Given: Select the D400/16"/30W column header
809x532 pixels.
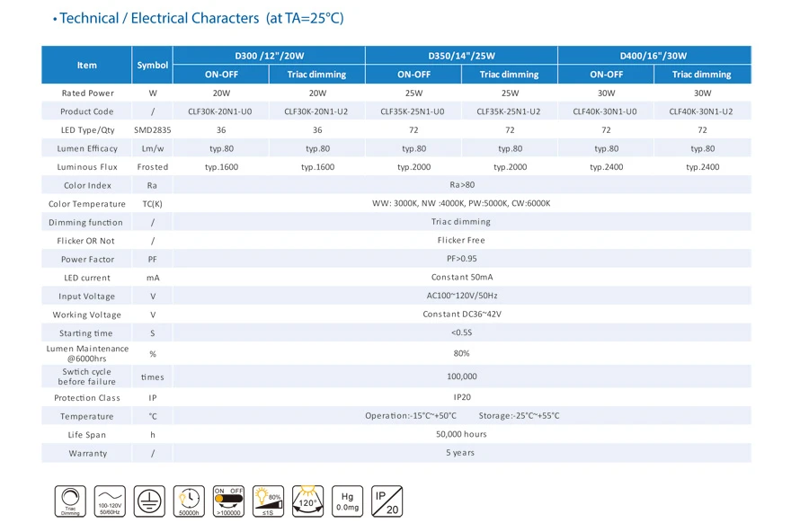Looking at the screenshot, I should (x=654, y=55).
